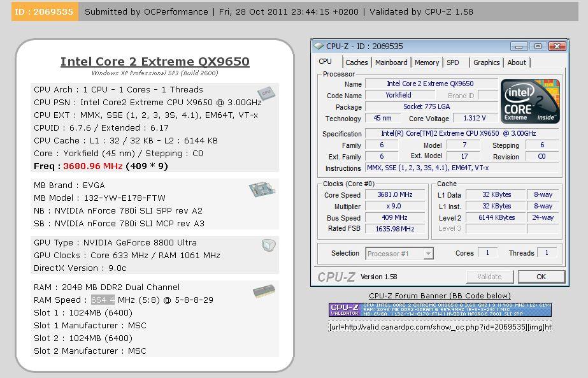588x378 pixels.
Task: Switch to the Caches tab
Action: click(356, 62)
